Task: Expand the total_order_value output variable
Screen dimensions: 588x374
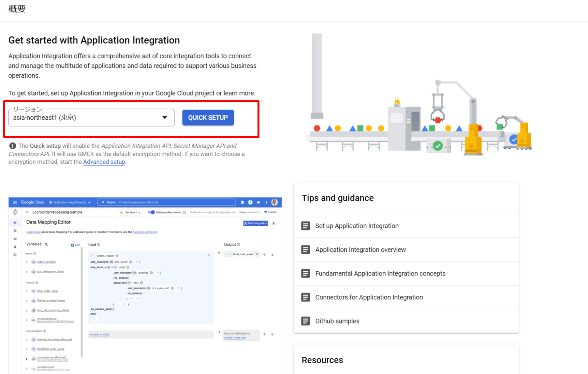Action: 26,291
